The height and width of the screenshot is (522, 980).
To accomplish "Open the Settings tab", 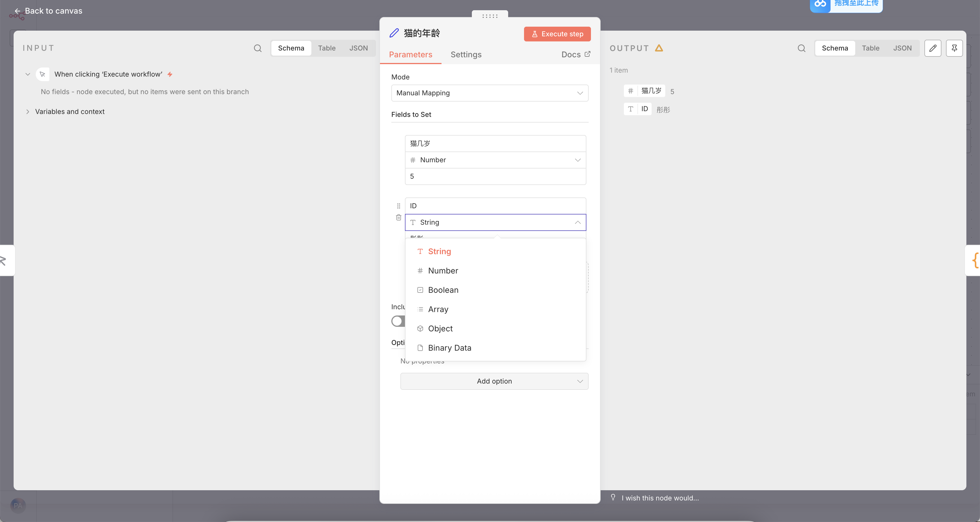I will (x=466, y=54).
